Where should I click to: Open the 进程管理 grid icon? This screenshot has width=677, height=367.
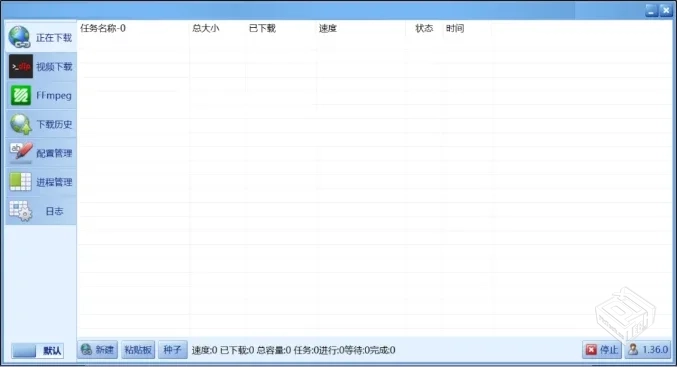(20, 182)
